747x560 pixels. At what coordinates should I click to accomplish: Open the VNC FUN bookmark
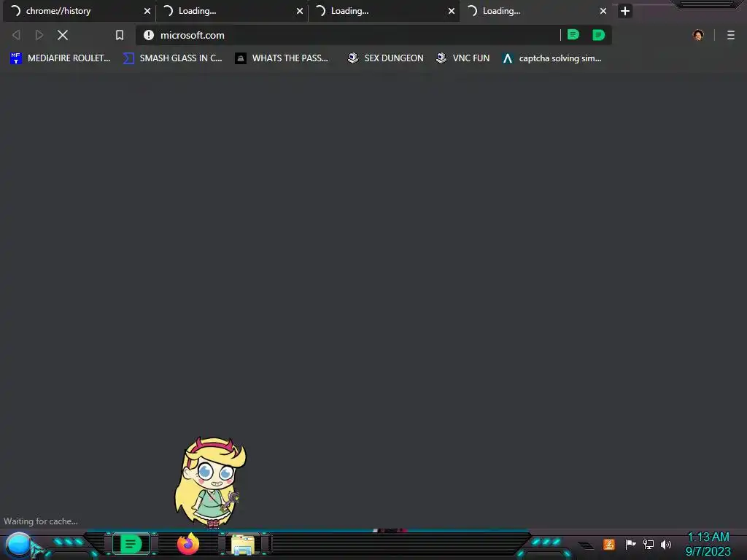pos(463,58)
